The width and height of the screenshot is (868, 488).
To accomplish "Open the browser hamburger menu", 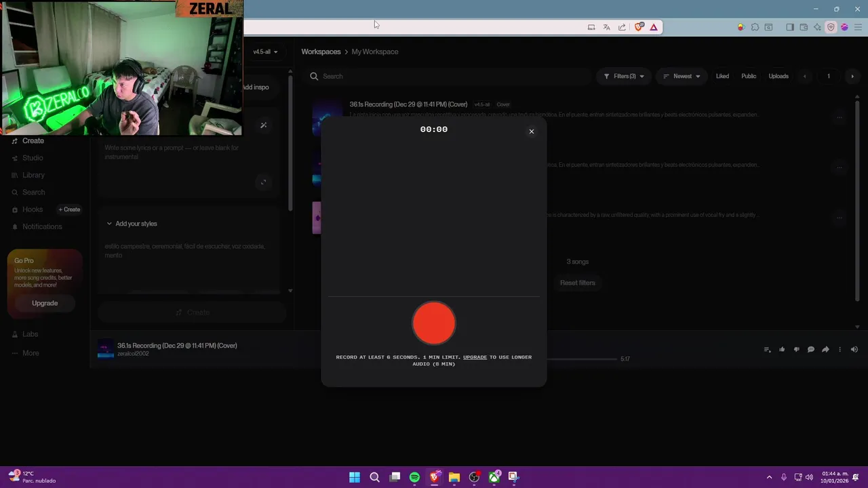I will [x=857, y=27].
